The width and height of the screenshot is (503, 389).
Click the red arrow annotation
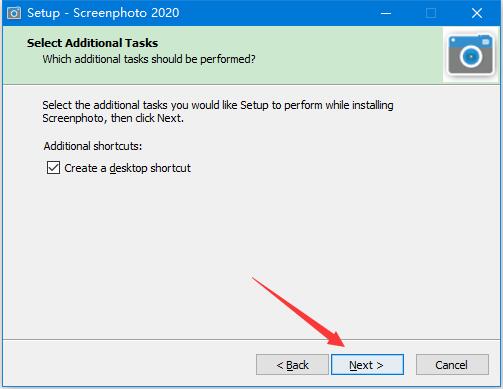(298, 312)
